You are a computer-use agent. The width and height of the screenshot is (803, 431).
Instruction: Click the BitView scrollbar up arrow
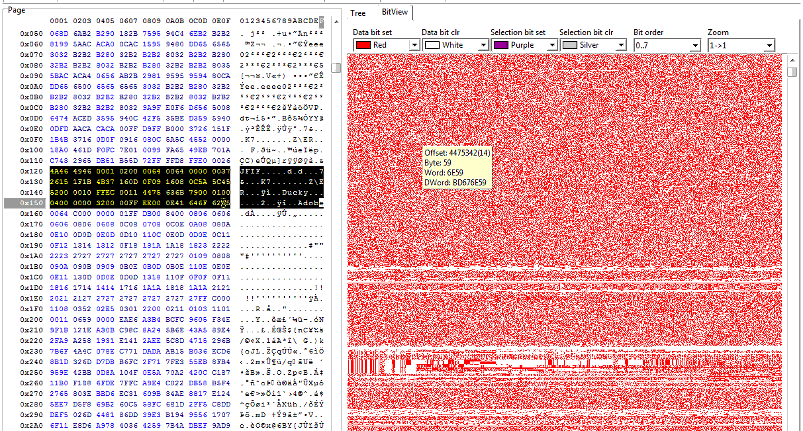(792, 59)
